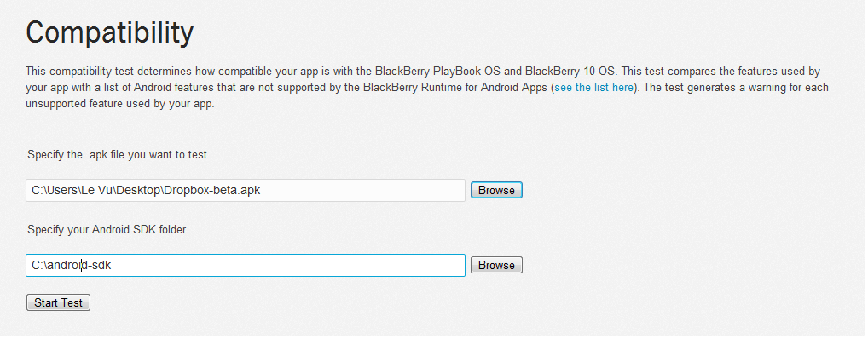The width and height of the screenshot is (868, 339).
Task: Click 'android-sdk' text in the SDK field
Action: point(79,266)
